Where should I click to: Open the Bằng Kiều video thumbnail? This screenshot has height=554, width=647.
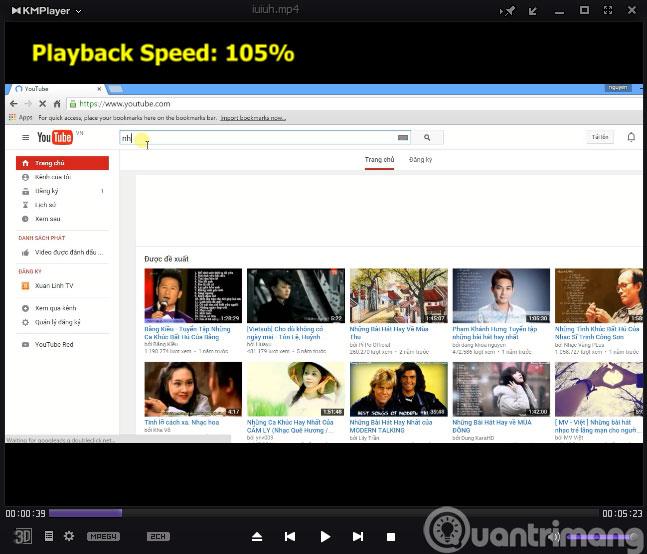coord(193,295)
